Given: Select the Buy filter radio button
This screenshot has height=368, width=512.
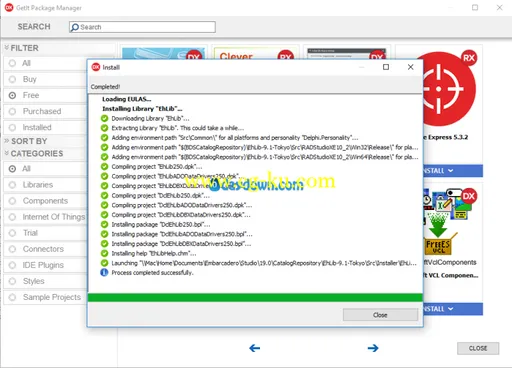Looking at the screenshot, I should [x=12, y=79].
